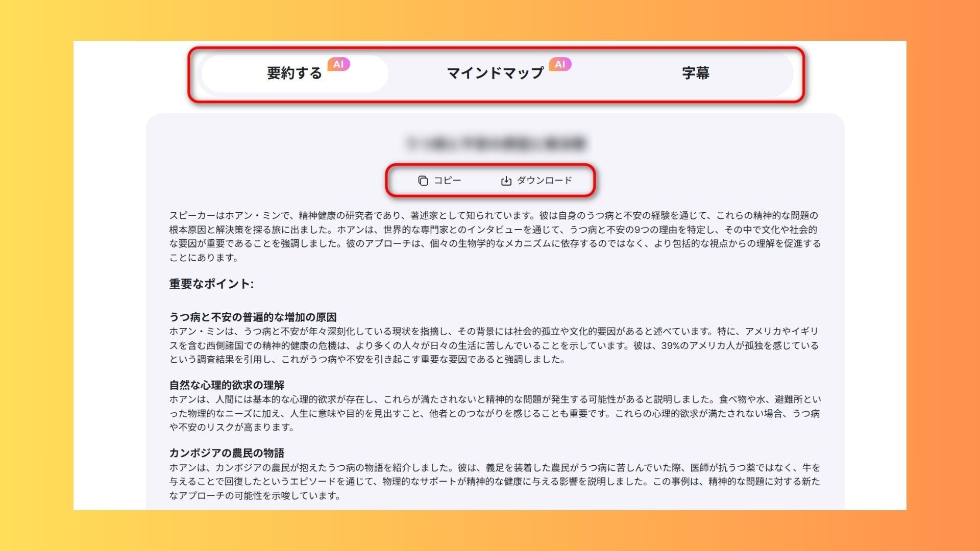Click paragraph mentioning 39%のアメリカ人
This screenshot has width=980, height=551.
click(494, 345)
